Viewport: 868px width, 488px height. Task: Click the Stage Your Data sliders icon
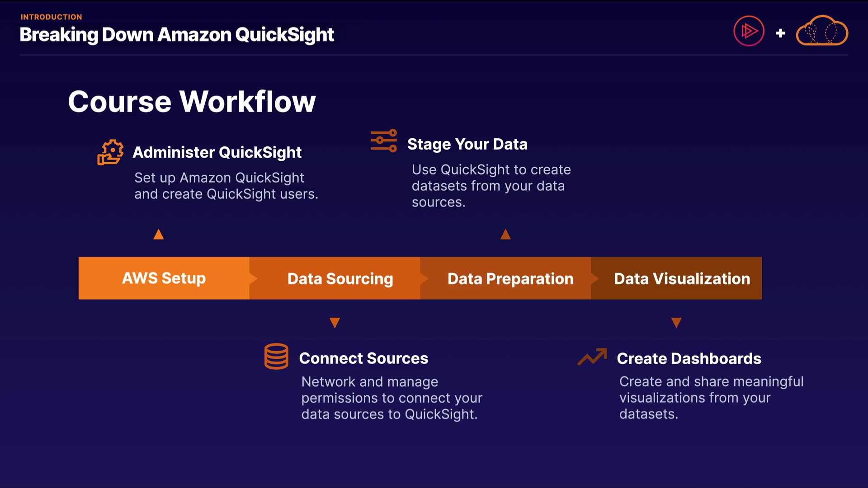(x=384, y=141)
